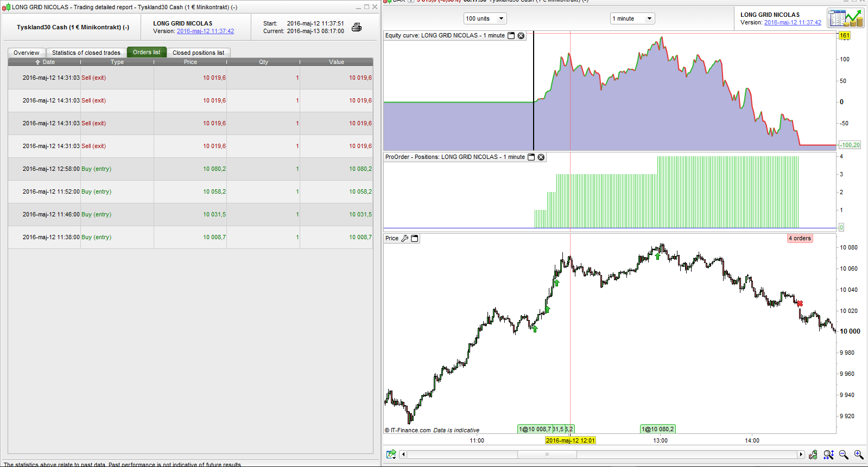Open the 1 minute timeframe dropdown
The width and height of the screenshot is (868, 467).
click(632, 18)
